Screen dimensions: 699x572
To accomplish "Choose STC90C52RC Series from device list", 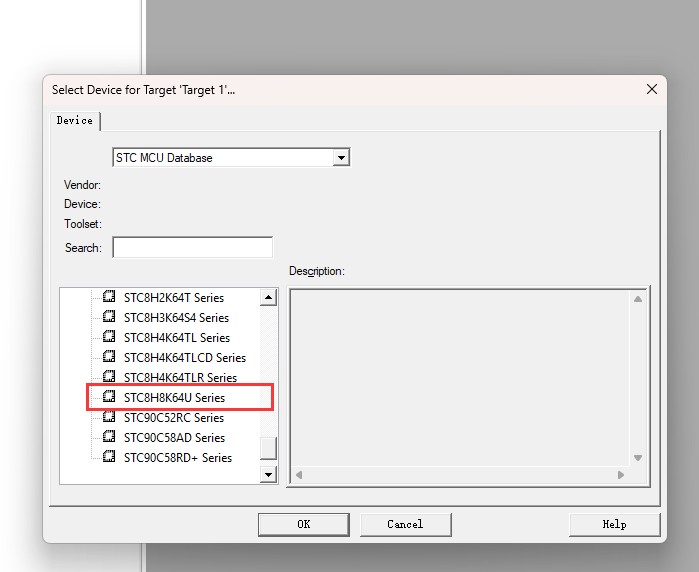I will [x=174, y=418].
